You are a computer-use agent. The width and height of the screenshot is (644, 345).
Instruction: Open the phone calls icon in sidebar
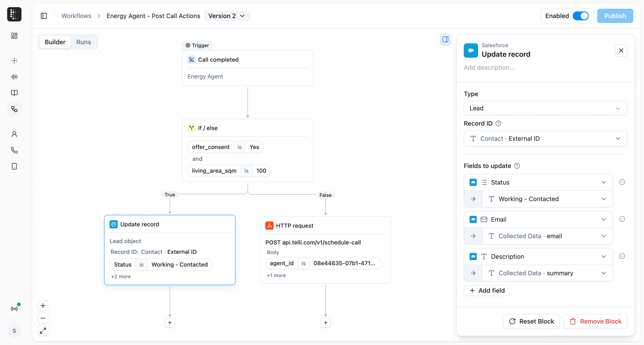[x=14, y=150]
